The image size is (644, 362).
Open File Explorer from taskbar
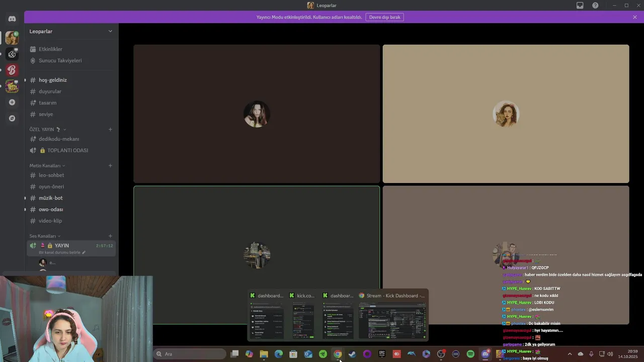pyautogui.click(x=264, y=354)
